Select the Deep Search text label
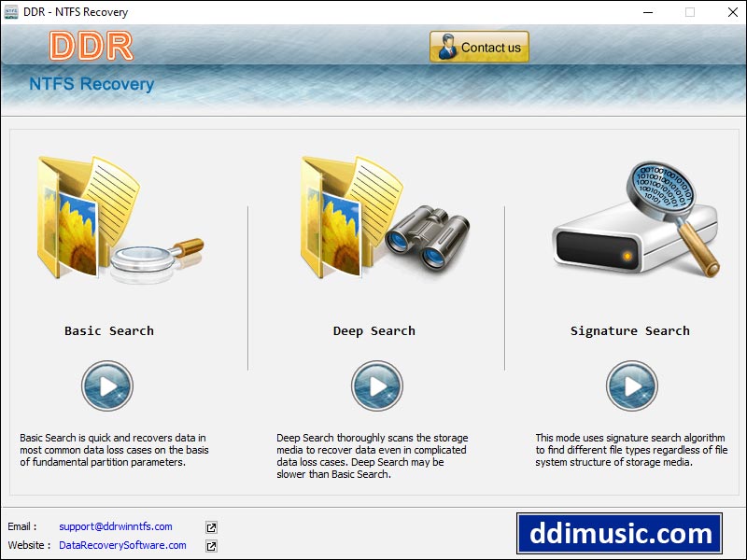The image size is (747, 560). tap(374, 330)
